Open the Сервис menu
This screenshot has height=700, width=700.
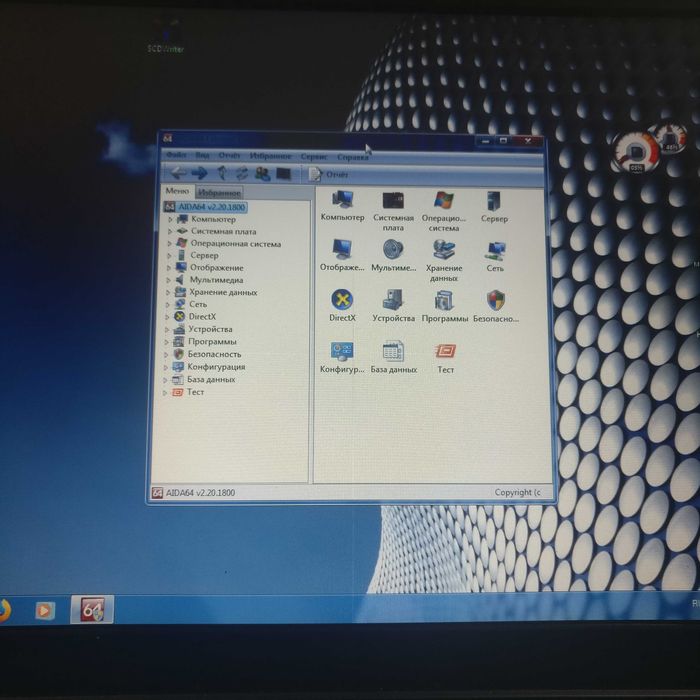point(314,156)
